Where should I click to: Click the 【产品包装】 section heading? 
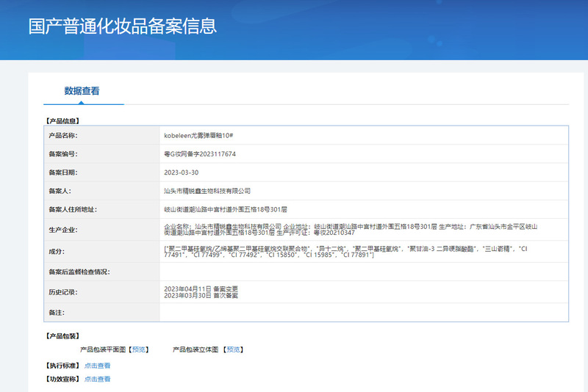62,336
